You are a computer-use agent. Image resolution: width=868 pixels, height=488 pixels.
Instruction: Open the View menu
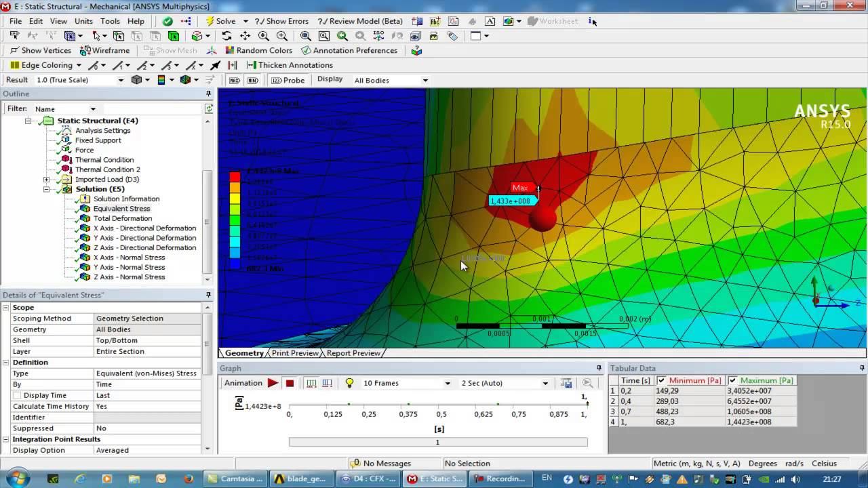[x=58, y=21]
